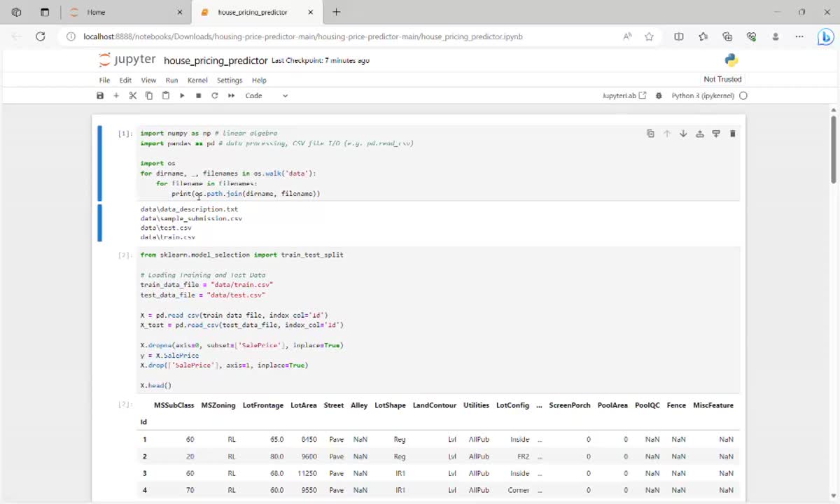Image resolution: width=840 pixels, height=504 pixels.
Task: Click the kernel status circle indicator
Action: pyautogui.click(x=743, y=96)
